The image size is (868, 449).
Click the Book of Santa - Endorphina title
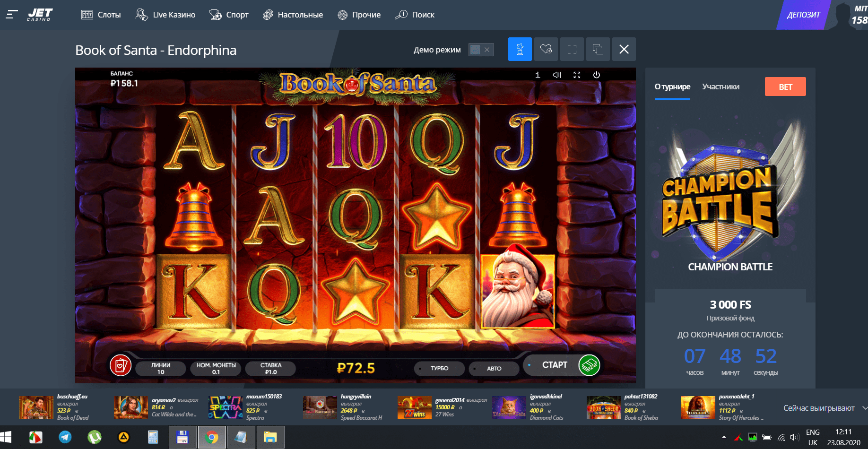pyautogui.click(x=156, y=50)
